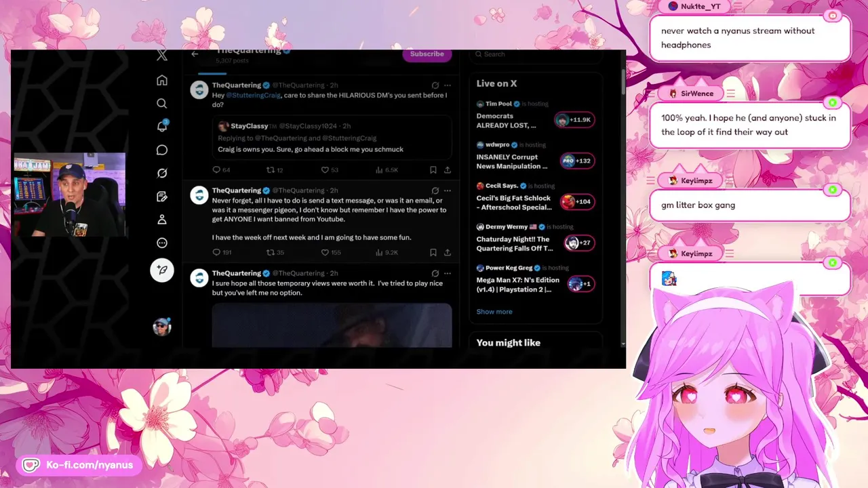This screenshot has width=868, height=488.
Task: Subscribe to TheQuartering
Action: pyautogui.click(x=427, y=54)
